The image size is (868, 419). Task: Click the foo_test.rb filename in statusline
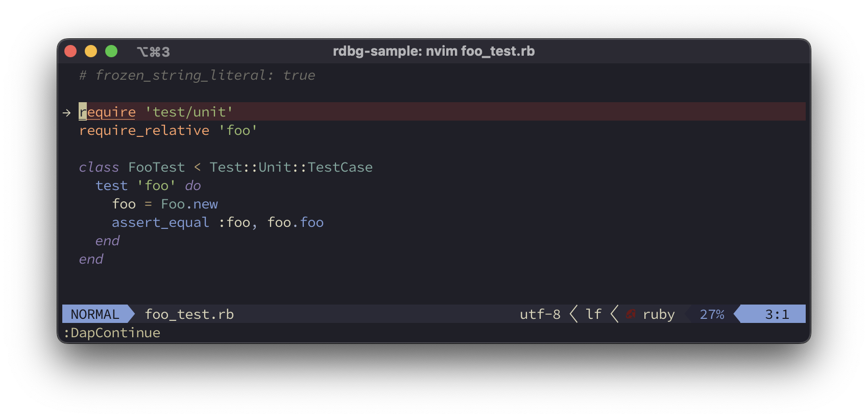[x=189, y=314]
